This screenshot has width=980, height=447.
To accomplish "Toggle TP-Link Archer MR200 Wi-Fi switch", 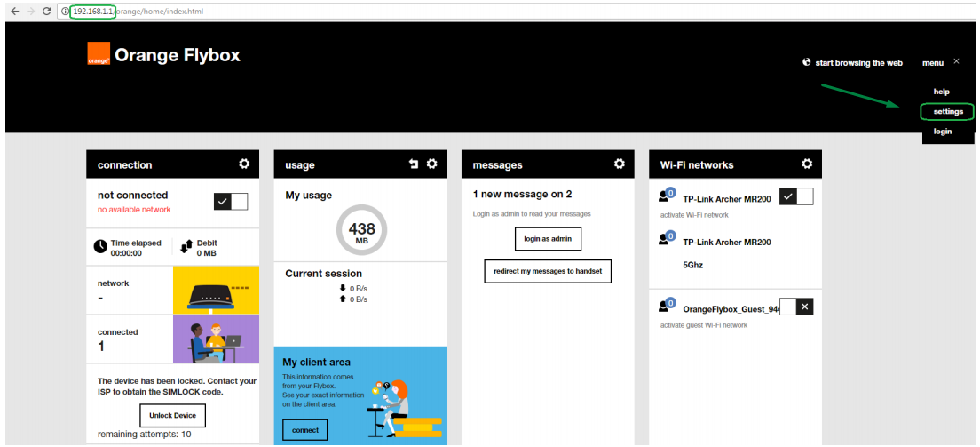I will [796, 196].
